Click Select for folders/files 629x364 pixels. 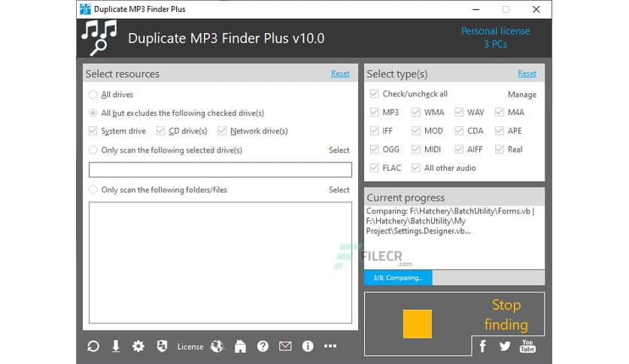[x=339, y=190]
